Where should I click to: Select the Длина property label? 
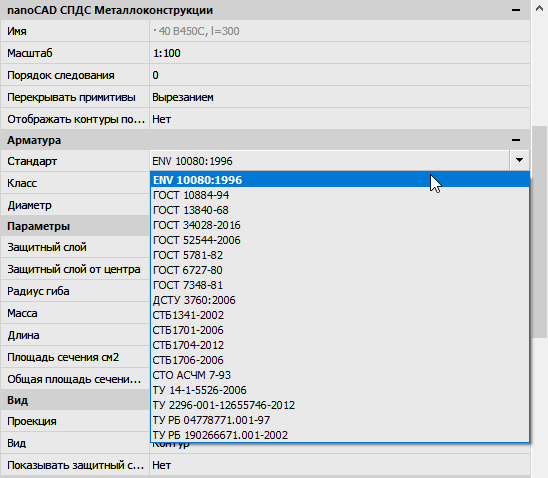[23, 335]
